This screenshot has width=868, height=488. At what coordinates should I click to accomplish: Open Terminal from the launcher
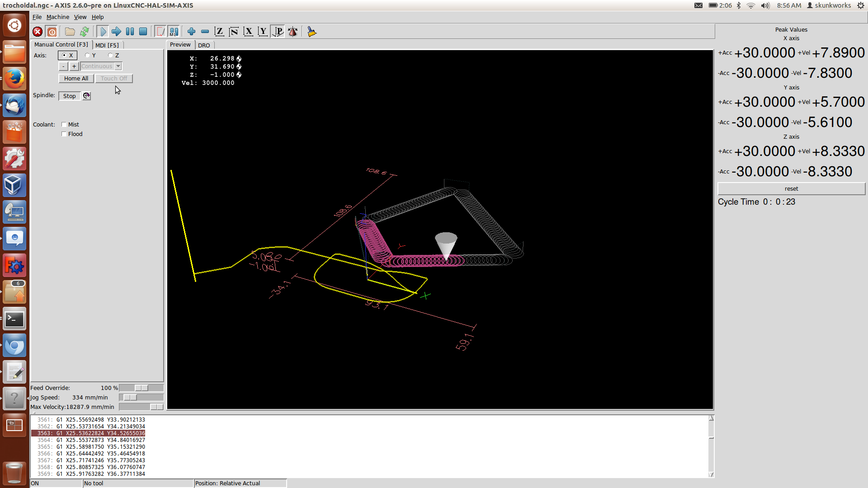(x=14, y=319)
